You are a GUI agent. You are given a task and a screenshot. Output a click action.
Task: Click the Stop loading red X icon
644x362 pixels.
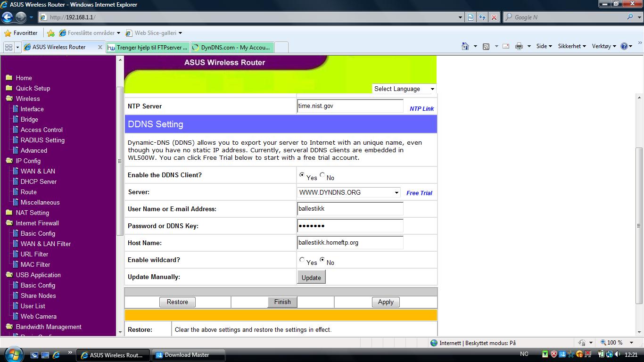pyautogui.click(x=494, y=17)
